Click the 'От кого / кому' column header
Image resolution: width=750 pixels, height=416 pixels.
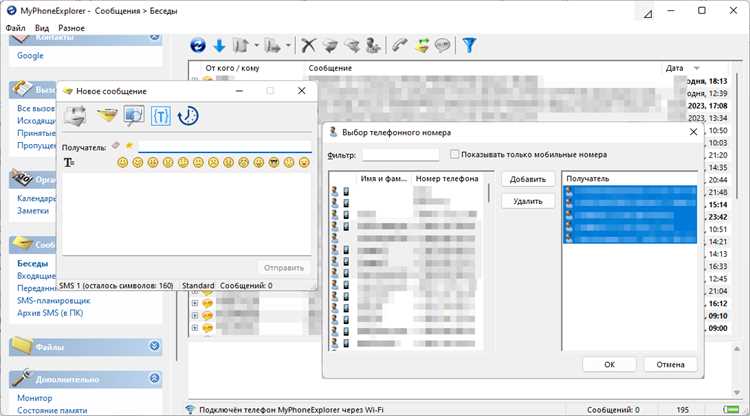(x=232, y=68)
